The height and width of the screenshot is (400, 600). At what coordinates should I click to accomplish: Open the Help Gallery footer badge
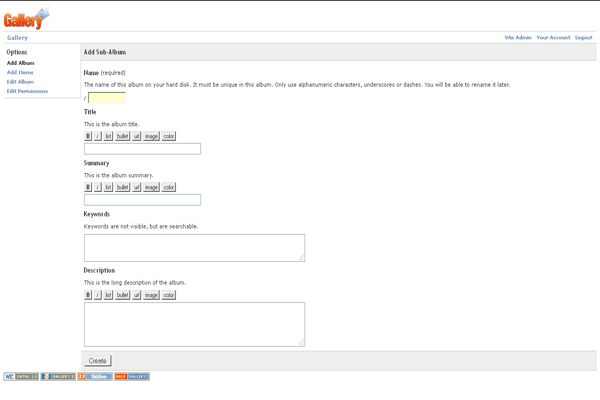click(x=132, y=377)
